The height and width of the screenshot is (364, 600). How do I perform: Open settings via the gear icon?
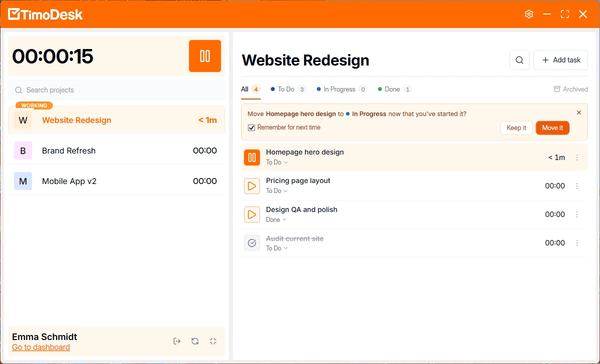[529, 14]
